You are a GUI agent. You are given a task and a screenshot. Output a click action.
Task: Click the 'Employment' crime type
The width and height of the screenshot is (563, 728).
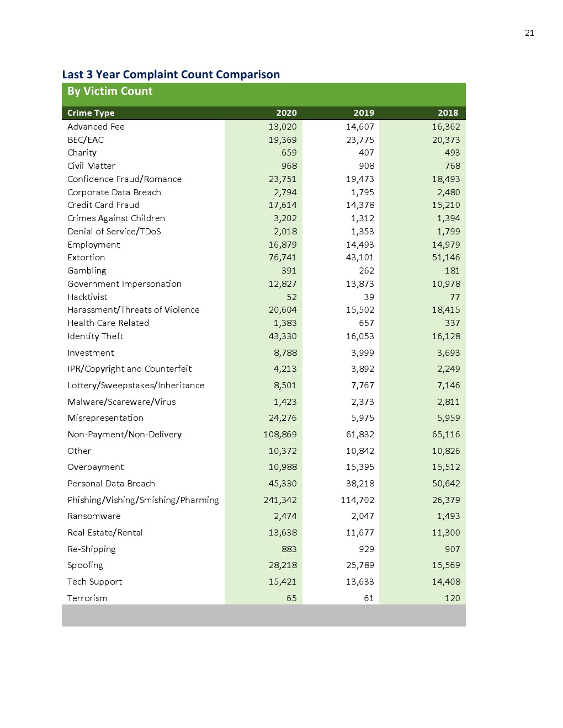(x=93, y=245)
